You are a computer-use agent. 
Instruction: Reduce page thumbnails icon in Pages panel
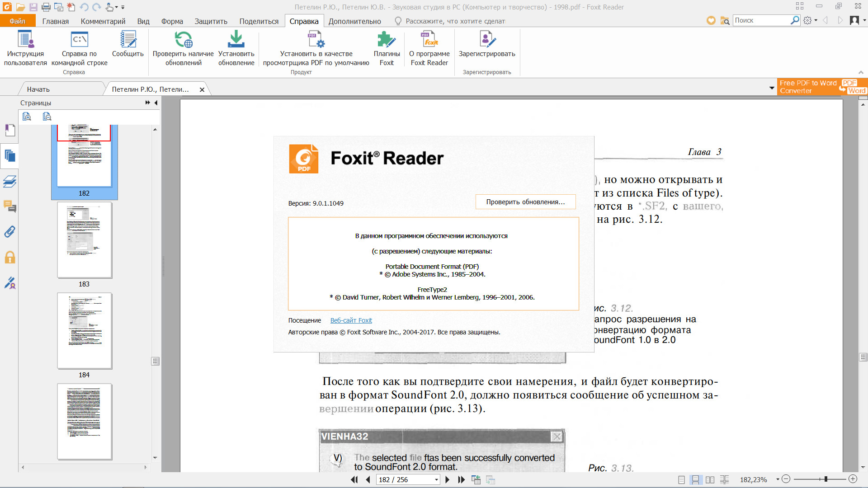(47, 117)
